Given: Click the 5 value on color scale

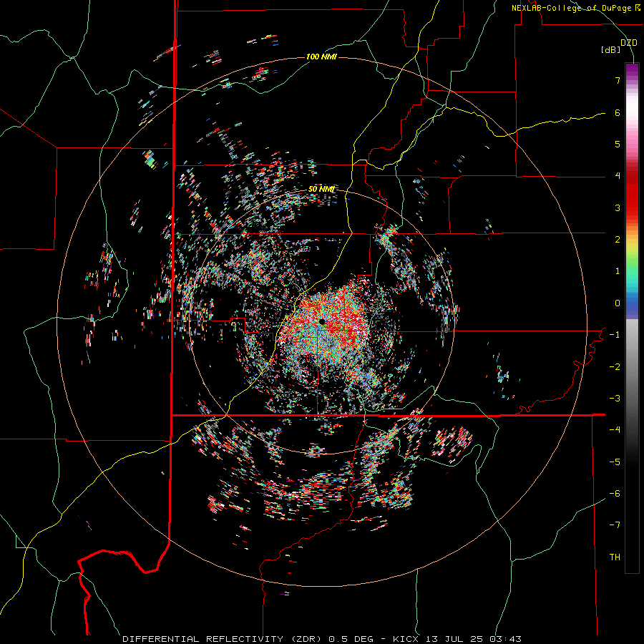Looking at the screenshot, I should point(618,144).
